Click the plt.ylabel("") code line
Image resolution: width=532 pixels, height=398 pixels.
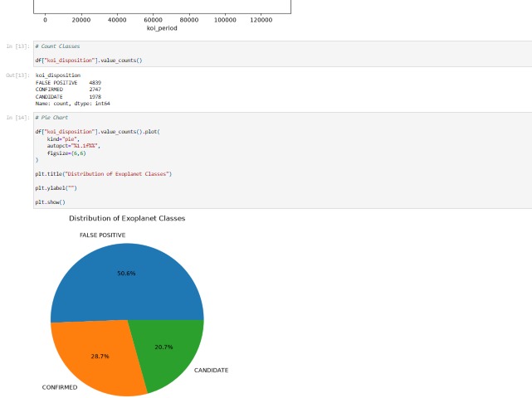coord(56,188)
